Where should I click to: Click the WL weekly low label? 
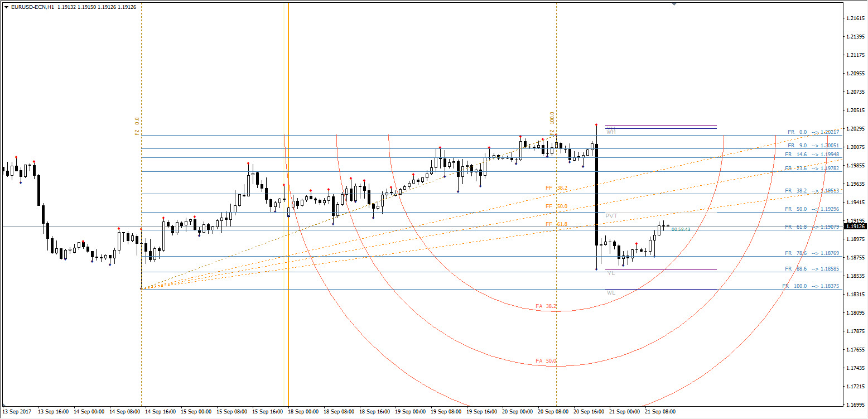(x=611, y=293)
